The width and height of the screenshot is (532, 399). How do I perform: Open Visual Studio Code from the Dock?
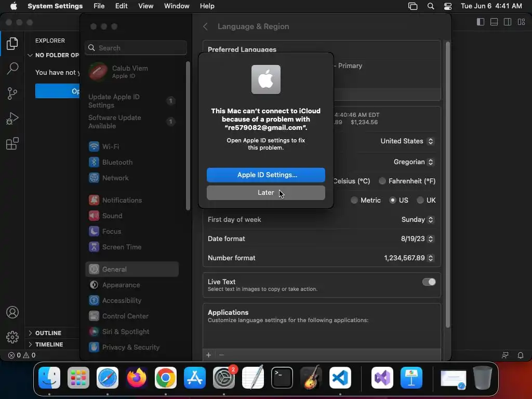(340, 378)
